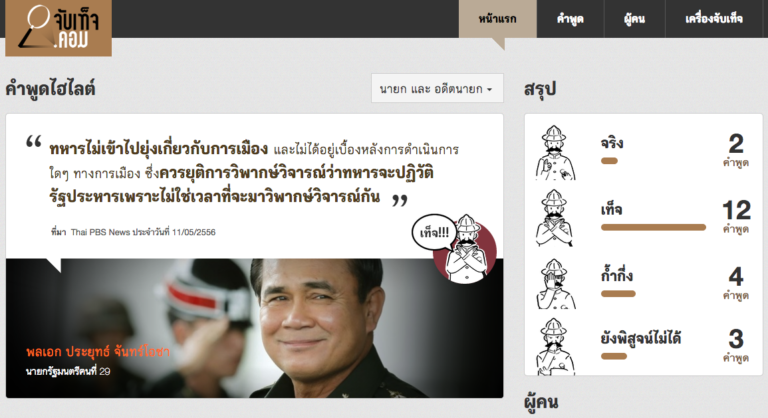Click the opening quotation mark icon

pos(34,143)
